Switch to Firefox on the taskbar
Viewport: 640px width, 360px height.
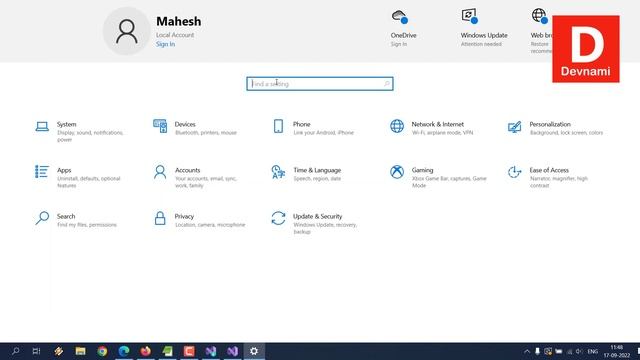[x=146, y=351]
